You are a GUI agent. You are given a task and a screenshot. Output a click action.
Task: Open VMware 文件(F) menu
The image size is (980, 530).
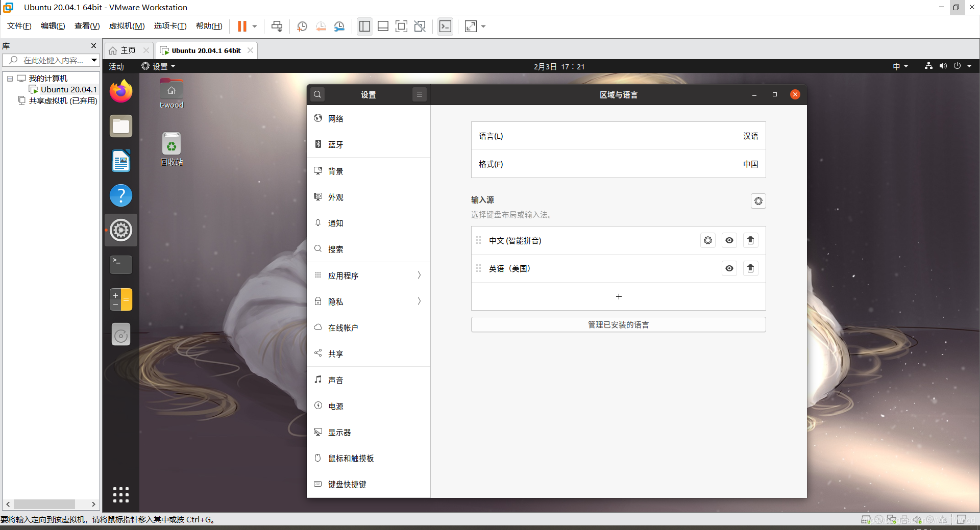(19, 26)
